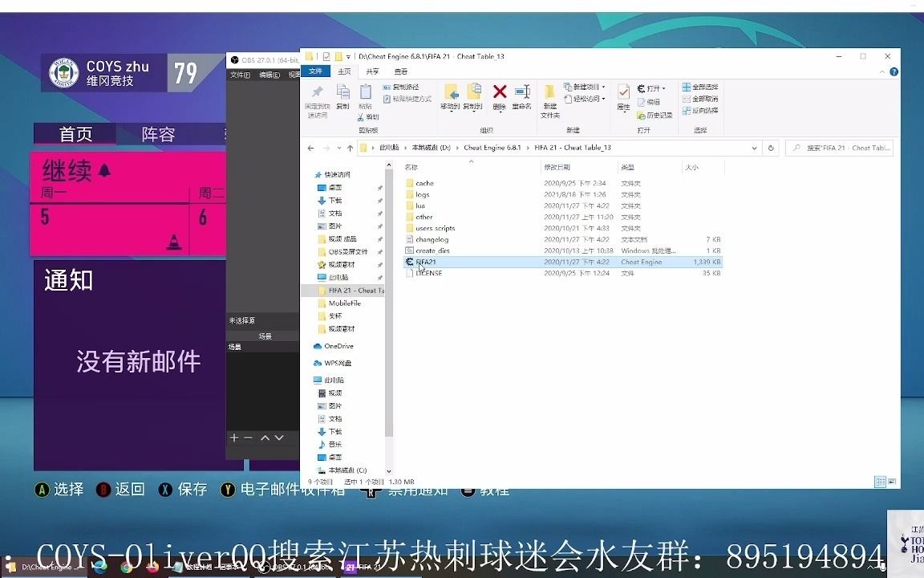
Task: Click Copy path in the ribbon
Action: pos(401,88)
